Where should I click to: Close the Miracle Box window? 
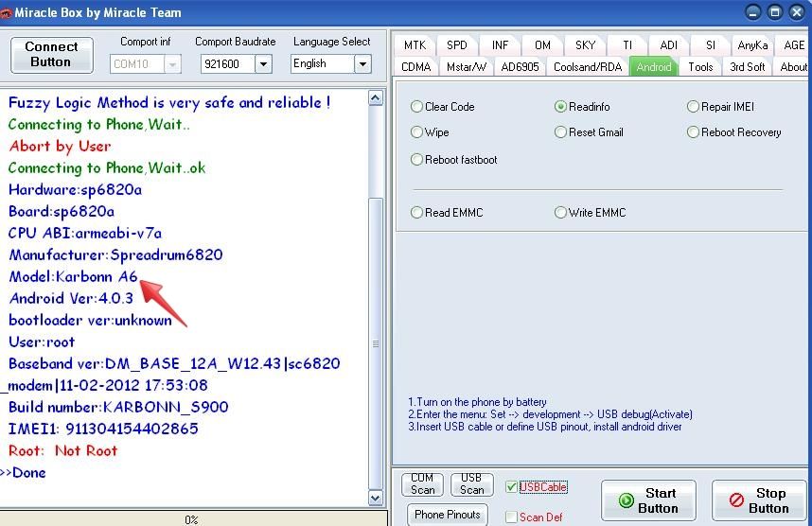[x=797, y=12]
